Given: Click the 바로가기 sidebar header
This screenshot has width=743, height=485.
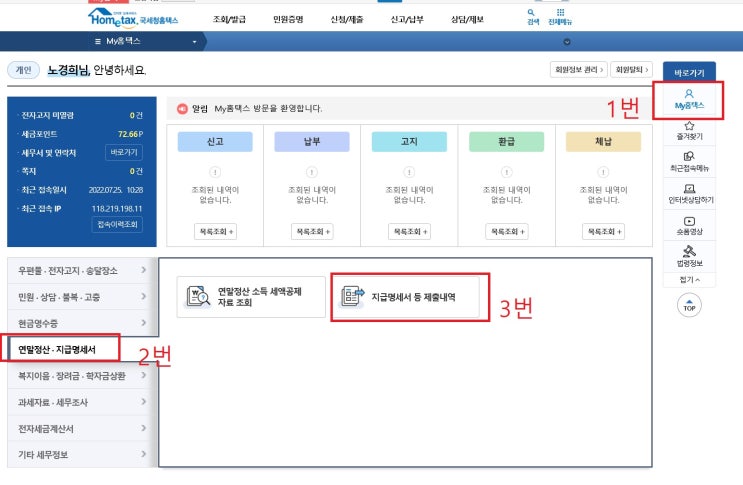Looking at the screenshot, I should (689, 73).
